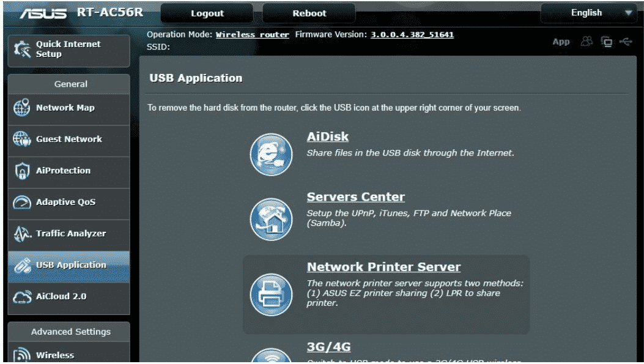Click the RT-AC56R model name

coord(110,12)
